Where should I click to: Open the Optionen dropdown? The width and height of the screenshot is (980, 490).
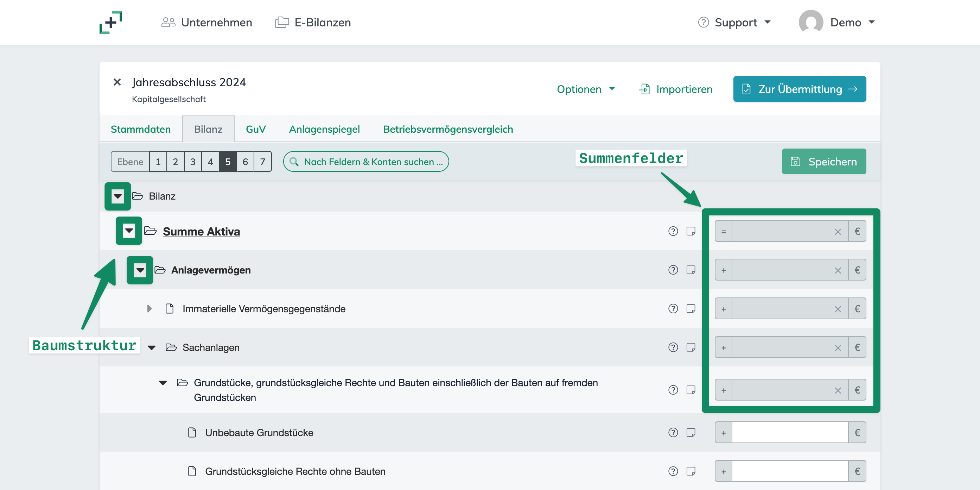coord(585,89)
